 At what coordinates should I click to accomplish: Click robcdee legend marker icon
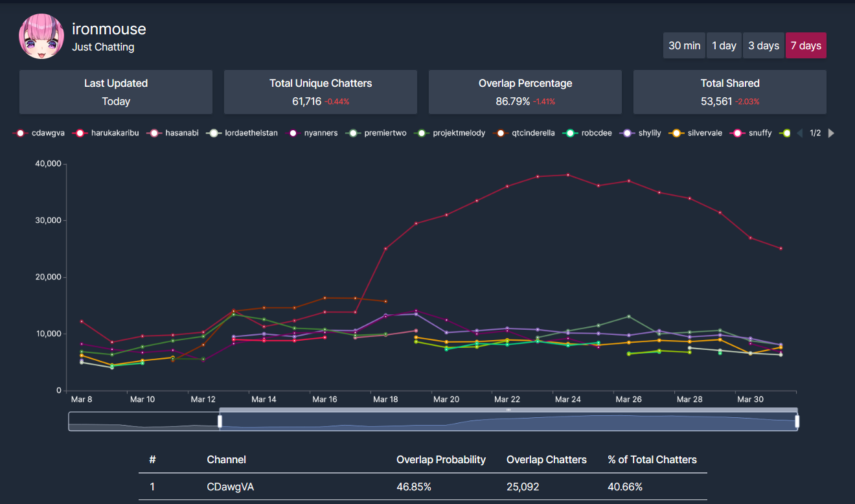coord(571,133)
